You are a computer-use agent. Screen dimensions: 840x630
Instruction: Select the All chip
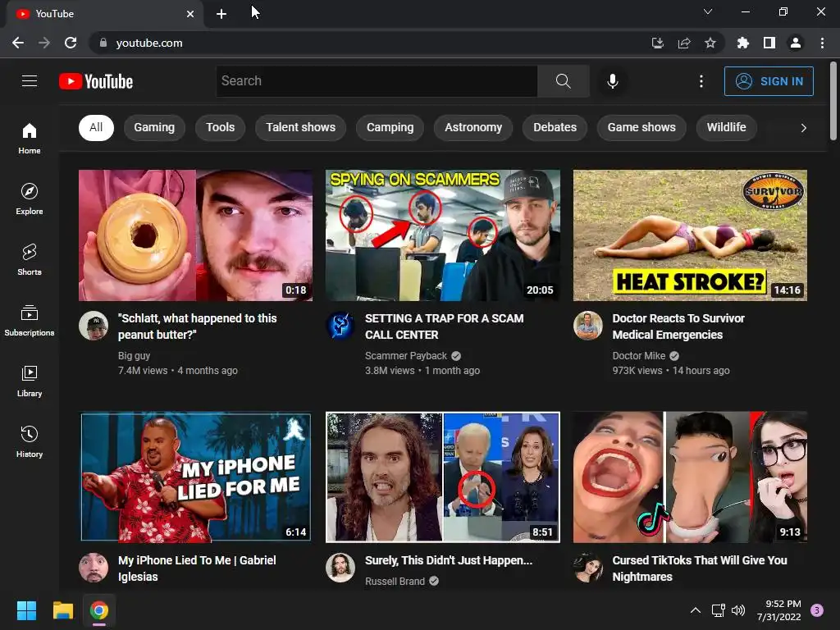click(x=97, y=127)
